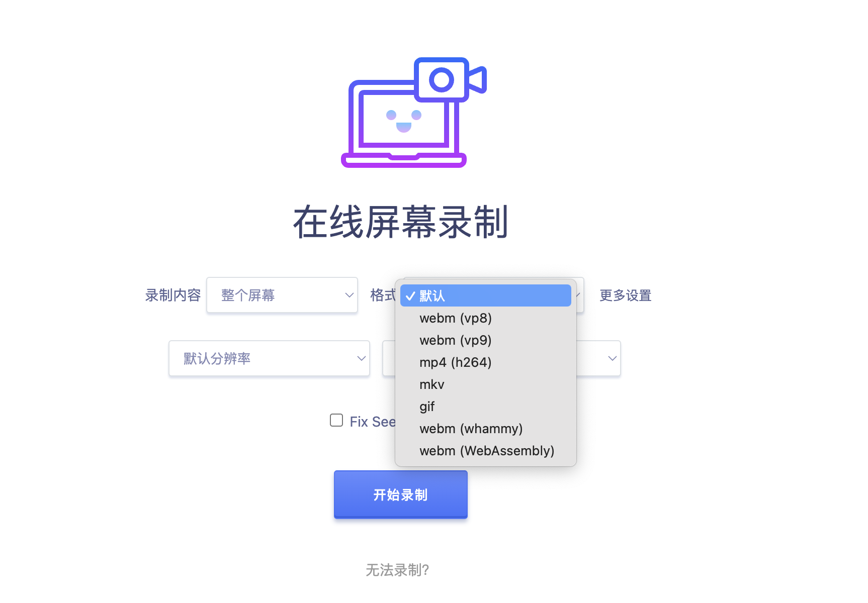This screenshot has height=603, width=868.
Task: Click the checkmark beside 默认 option
Action: coord(410,296)
